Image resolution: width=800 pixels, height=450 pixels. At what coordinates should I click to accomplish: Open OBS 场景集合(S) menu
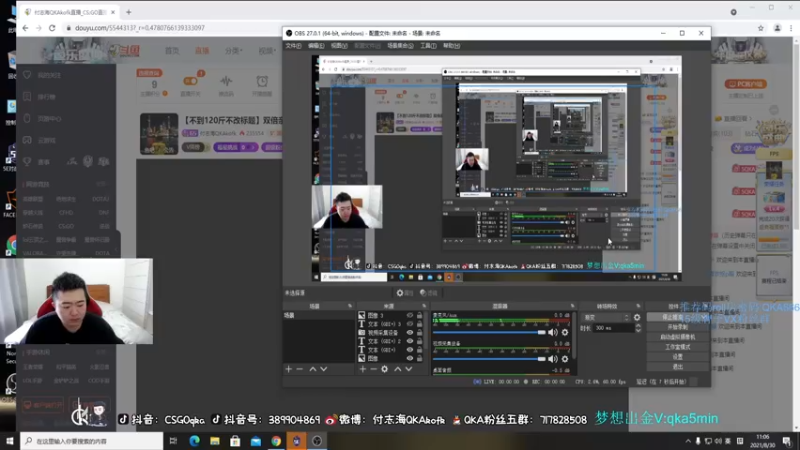click(400, 46)
